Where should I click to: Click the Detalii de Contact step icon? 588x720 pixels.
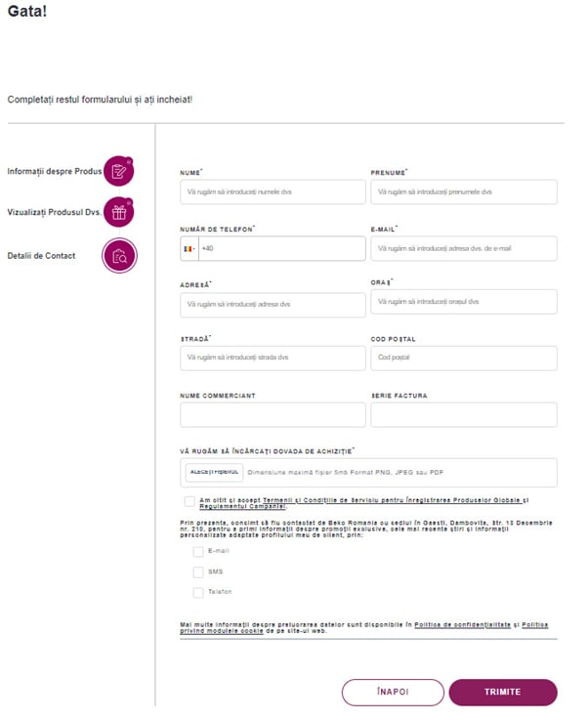tap(119, 256)
